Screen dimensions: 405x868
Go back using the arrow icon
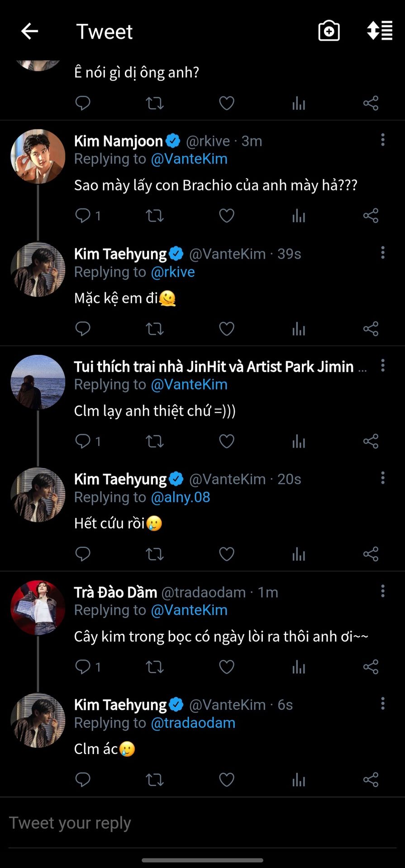30,31
